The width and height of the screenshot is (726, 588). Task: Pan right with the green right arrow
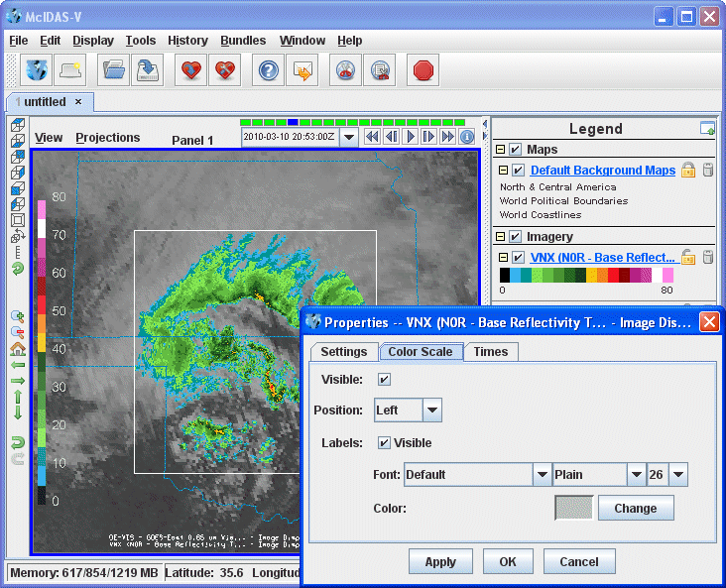pyautogui.click(x=18, y=381)
